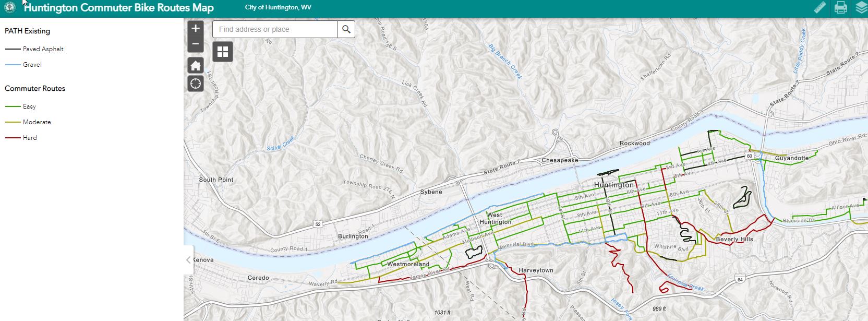Reset map to default home extent
Image resolution: width=868 pixels, height=321 pixels.
[196, 66]
